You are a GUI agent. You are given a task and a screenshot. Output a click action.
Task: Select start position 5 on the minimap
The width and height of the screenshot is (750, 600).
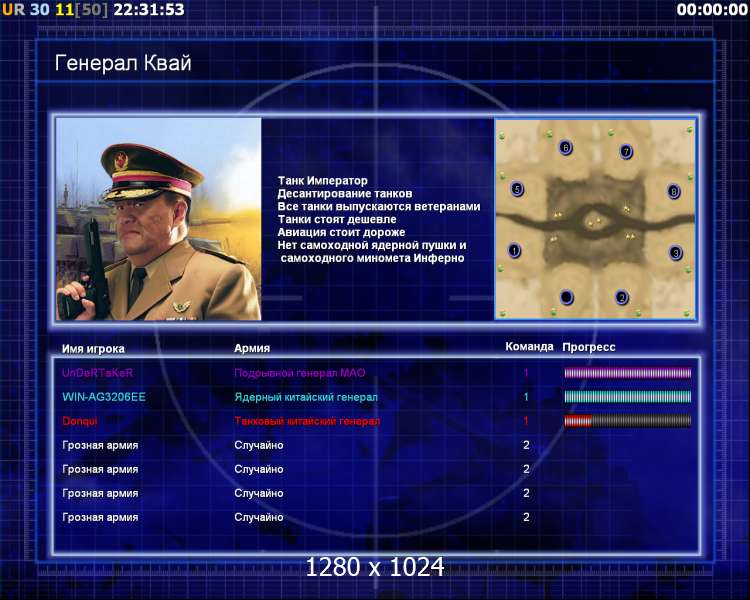[517, 189]
